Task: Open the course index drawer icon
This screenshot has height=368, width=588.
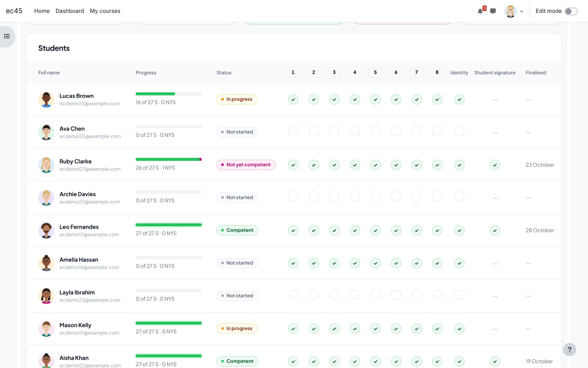Action: [7, 36]
